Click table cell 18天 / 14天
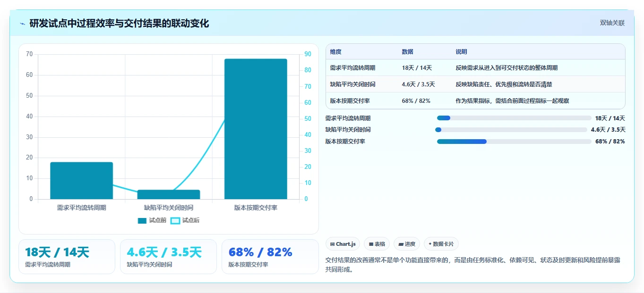Viewport: 644px width, 293px height. tap(417, 68)
